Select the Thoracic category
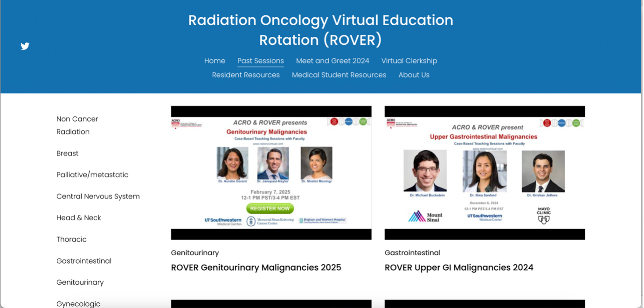This screenshot has height=308, width=644. click(71, 239)
